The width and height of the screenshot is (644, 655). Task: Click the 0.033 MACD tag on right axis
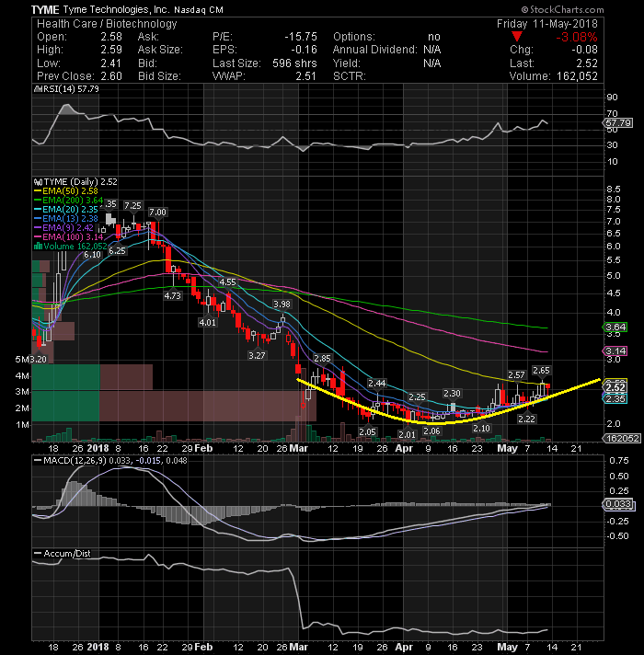coord(618,504)
